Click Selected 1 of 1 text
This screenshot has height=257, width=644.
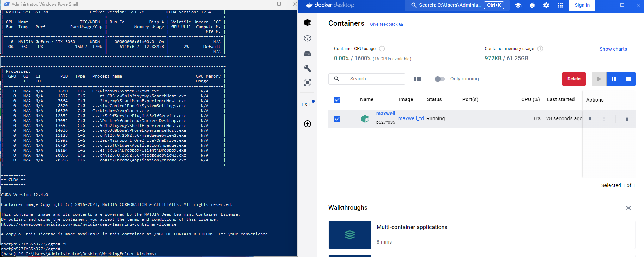point(618,185)
